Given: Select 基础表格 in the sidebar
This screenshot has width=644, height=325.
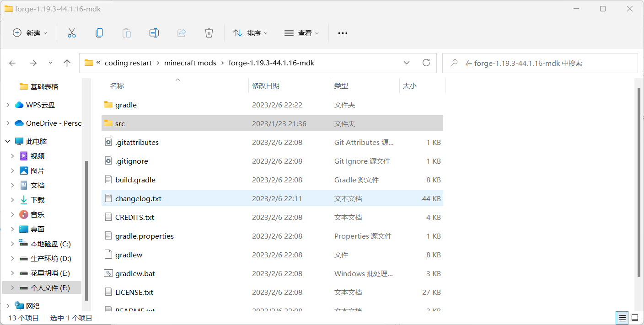Looking at the screenshot, I should click(x=44, y=86).
